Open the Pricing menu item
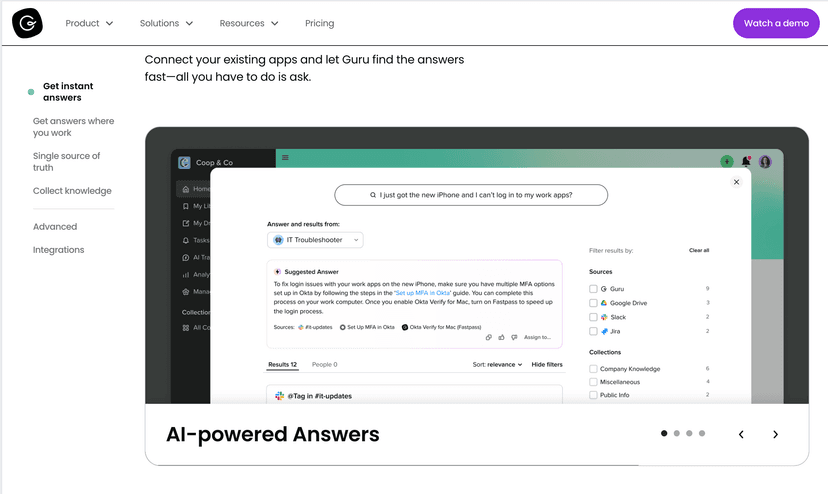Screen dimensions: 828x494 [x=319, y=23]
